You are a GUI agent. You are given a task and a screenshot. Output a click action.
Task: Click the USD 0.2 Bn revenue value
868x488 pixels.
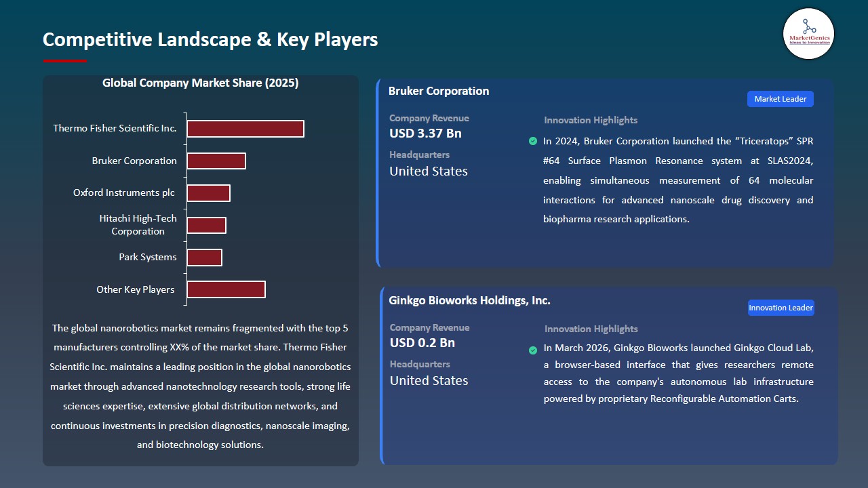[x=422, y=343]
